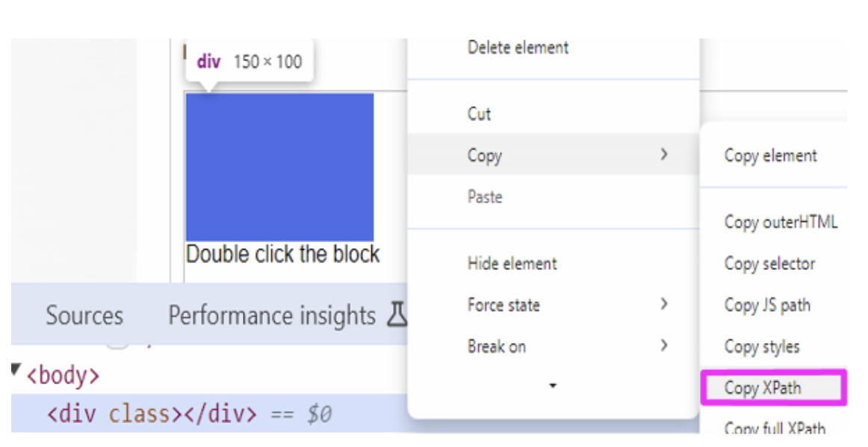Choose Copy styles from the submenu
868x447 pixels.
click(762, 347)
